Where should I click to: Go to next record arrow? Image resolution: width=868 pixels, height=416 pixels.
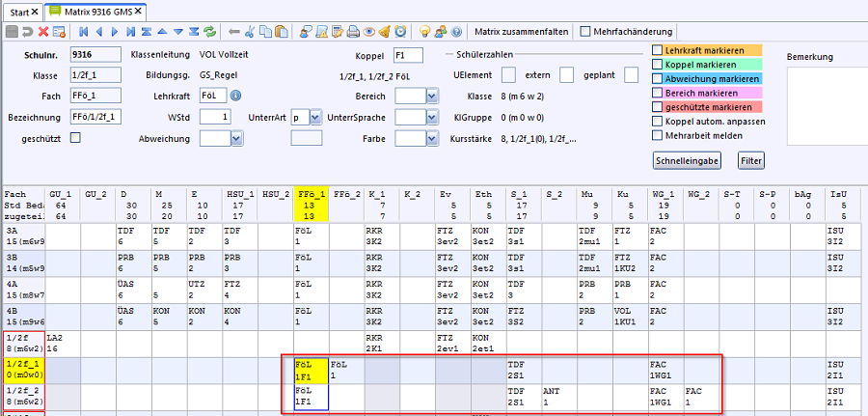(115, 32)
